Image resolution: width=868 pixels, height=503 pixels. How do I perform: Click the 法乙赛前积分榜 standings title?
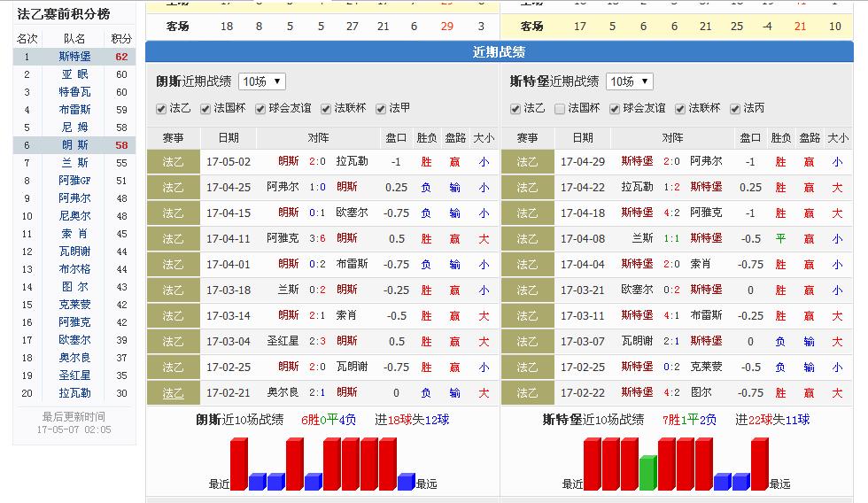[64, 14]
